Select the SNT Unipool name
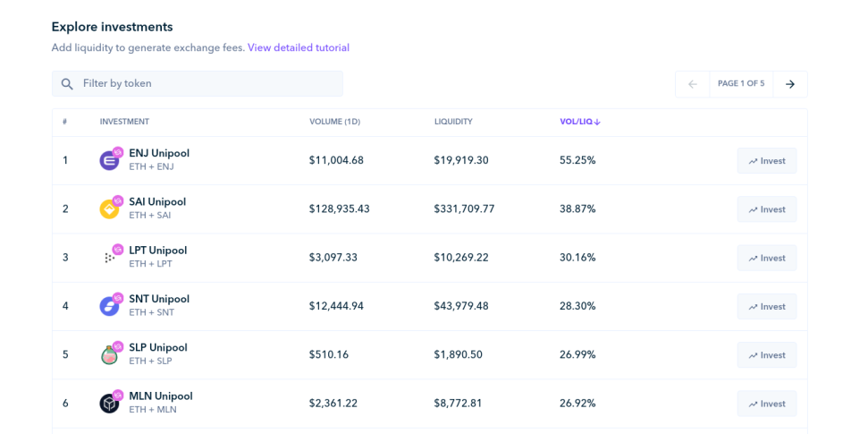Screen dimensions: 868x434 point(159,299)
